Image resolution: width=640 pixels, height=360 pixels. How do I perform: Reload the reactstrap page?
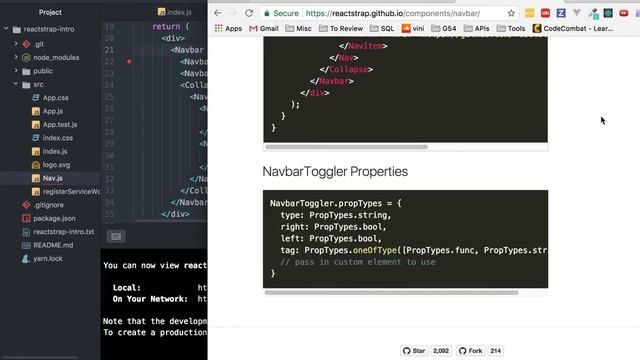(249, 13)
